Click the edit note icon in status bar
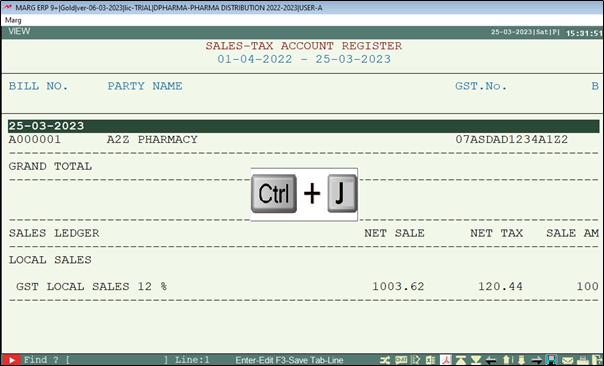Screen dimensions: 604x366 (415, 360)
